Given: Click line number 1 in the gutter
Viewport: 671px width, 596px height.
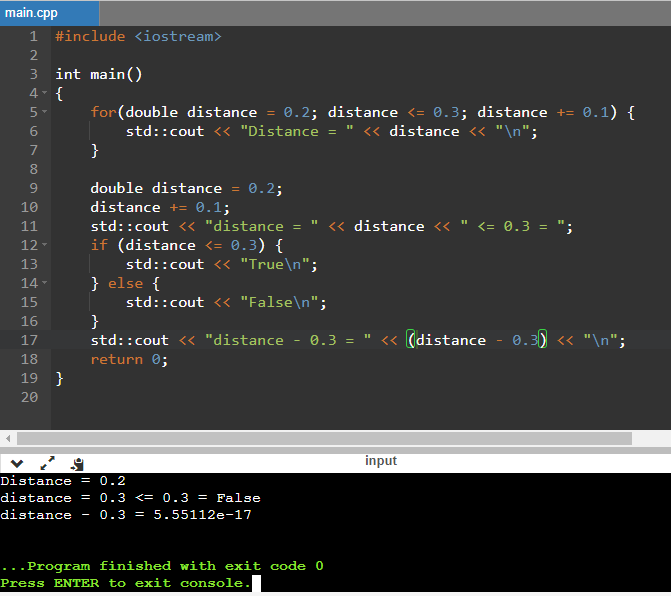Looking at the screenshot, I should click(33, 36).
